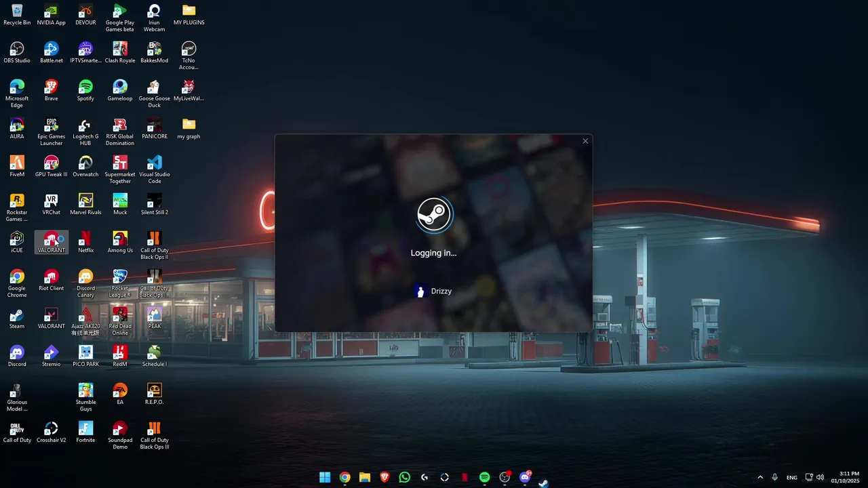
Task: Select the Google Chrome desktop shortcut
Action: (17, 284)
